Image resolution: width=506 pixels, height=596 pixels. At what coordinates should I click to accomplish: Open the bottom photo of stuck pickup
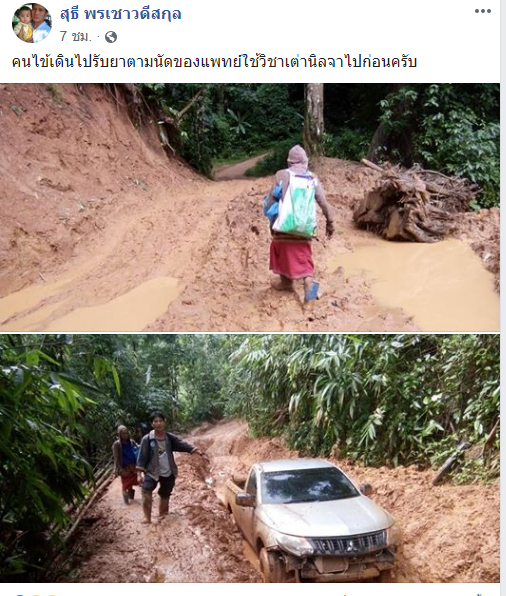250,458
